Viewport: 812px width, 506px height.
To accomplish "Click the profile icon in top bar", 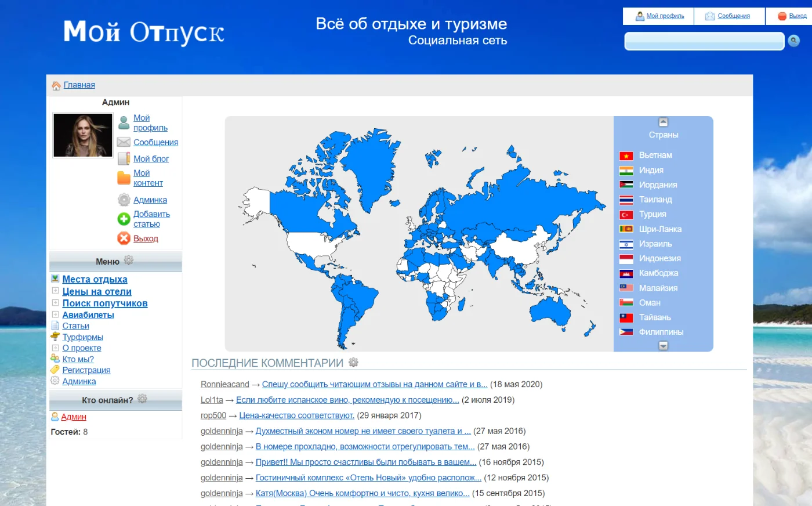I will 640,16.
